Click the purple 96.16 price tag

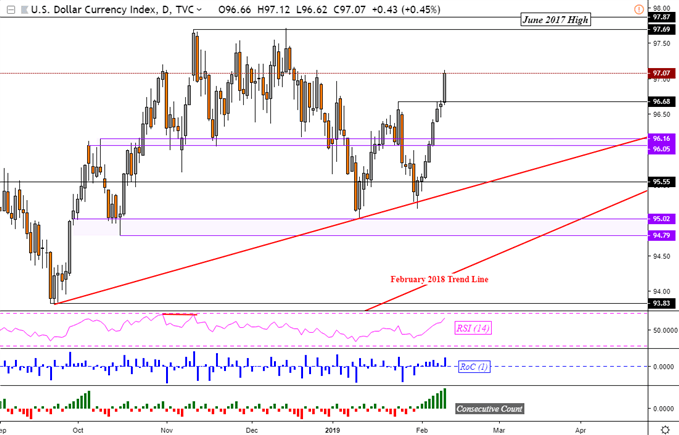pos(661,139)
